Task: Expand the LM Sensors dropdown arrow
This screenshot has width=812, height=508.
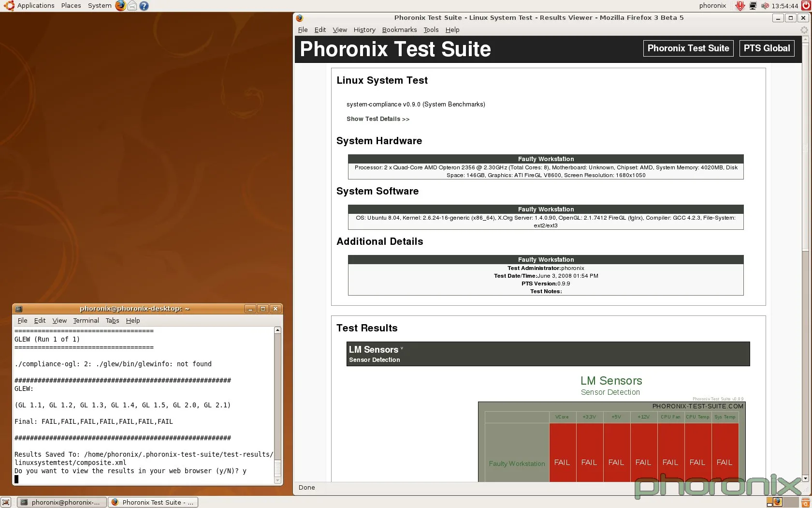Action: (x=402, y=348)
